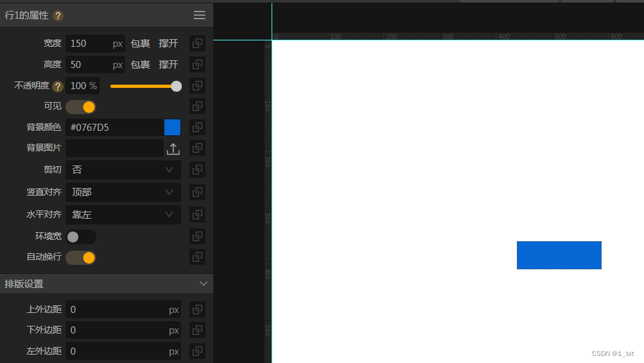Click the copy icon for the 剪切 row
The width and height of the screenshot is (644, 363).
coord(197,169)
